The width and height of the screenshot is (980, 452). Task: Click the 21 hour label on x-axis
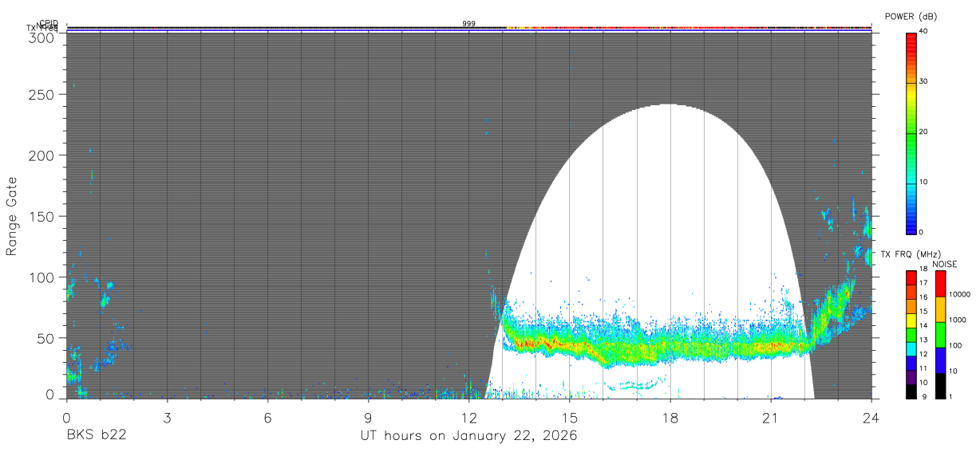pos(770,418)
